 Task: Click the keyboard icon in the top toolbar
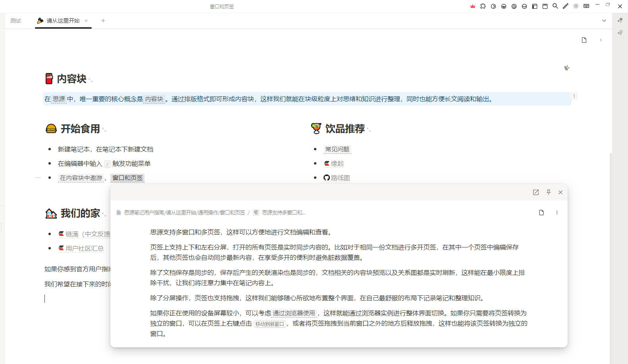[x=586, y=6]
